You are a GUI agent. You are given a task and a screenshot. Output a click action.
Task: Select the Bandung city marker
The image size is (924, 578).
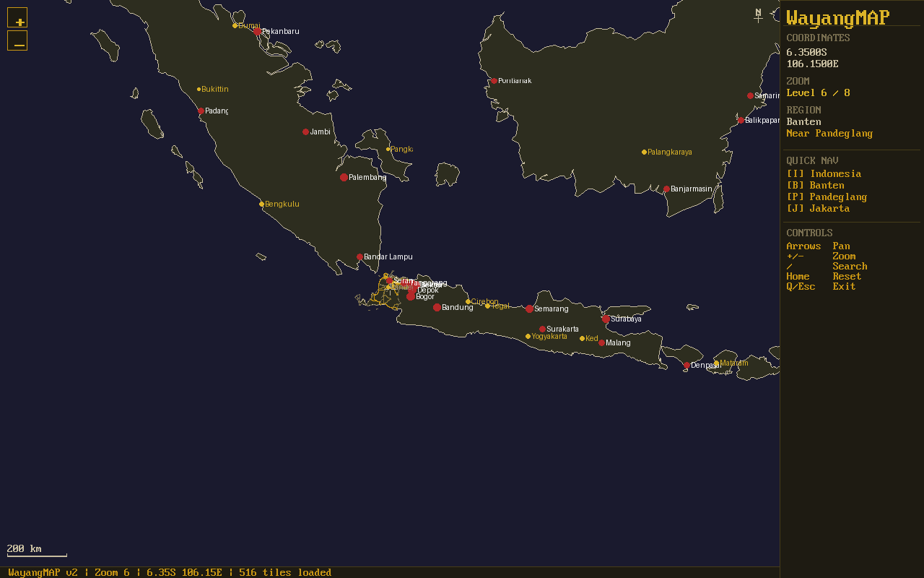(436, 307)
